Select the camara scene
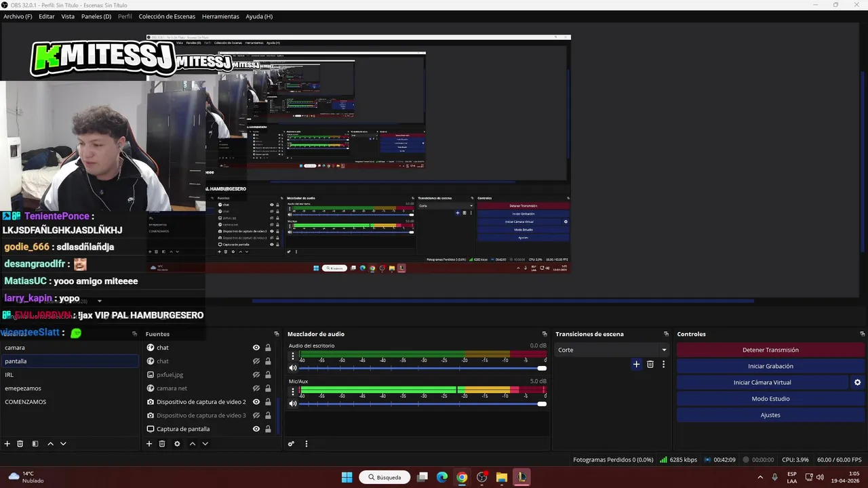 pos(71,348)
